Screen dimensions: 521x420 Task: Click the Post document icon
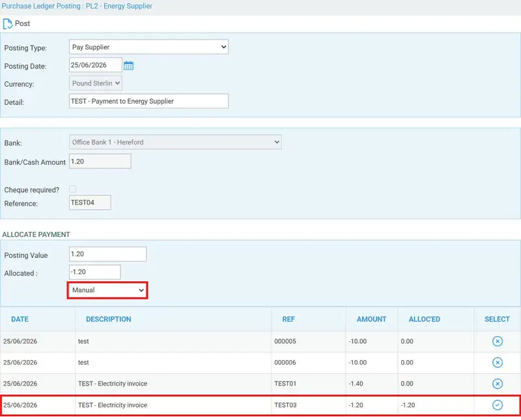[x=7, y=24]
